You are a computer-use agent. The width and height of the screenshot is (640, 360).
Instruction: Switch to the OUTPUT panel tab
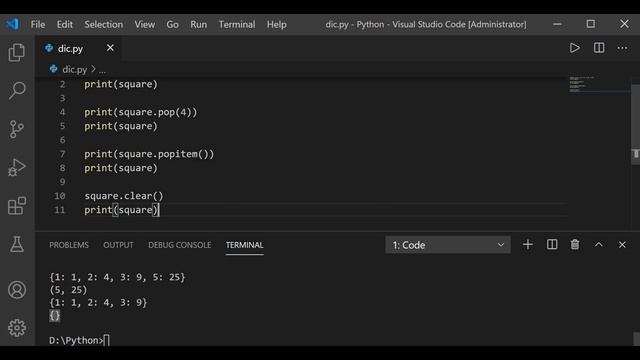pos(118,245)
